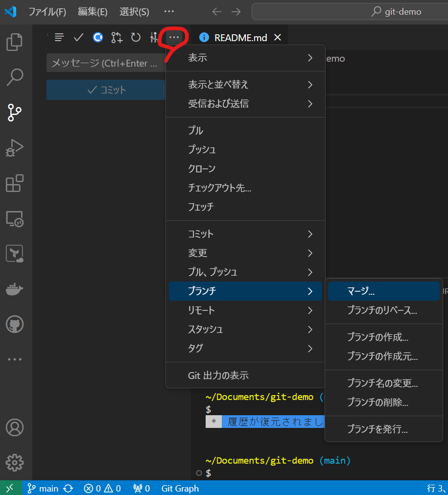Open Git Graph icon in source control toolbar
This screenshot has height=495, width=448.
coord(154,37)
